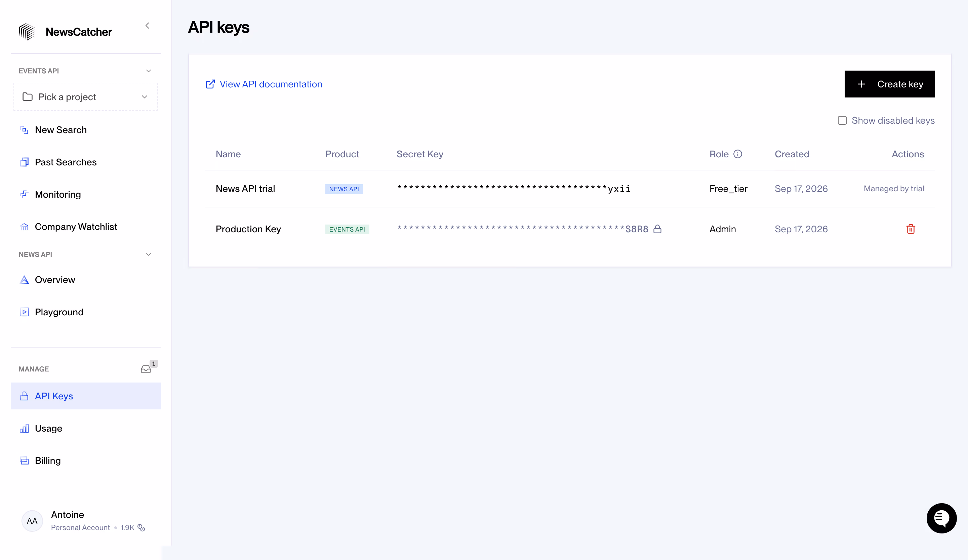Viewport: 968px width, 560px height.
Task: Open the inbox notifications icon
Action: (146, 369)
